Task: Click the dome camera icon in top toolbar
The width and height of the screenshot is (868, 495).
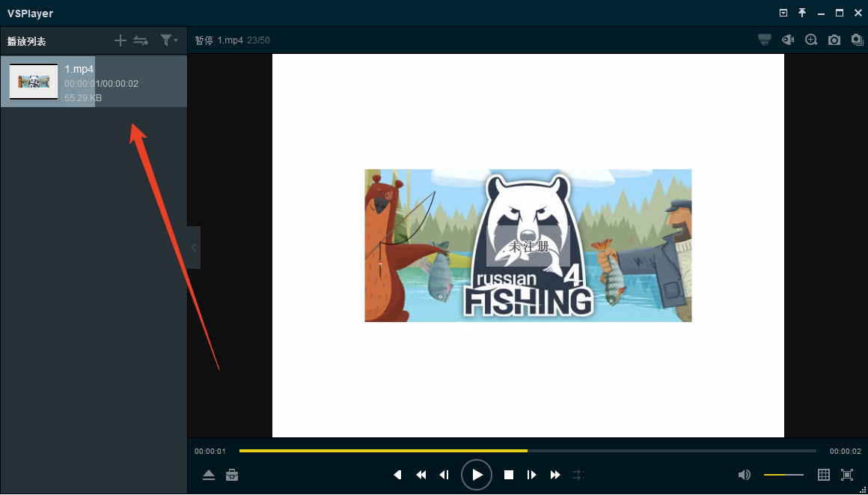Action: click(765, 40)
